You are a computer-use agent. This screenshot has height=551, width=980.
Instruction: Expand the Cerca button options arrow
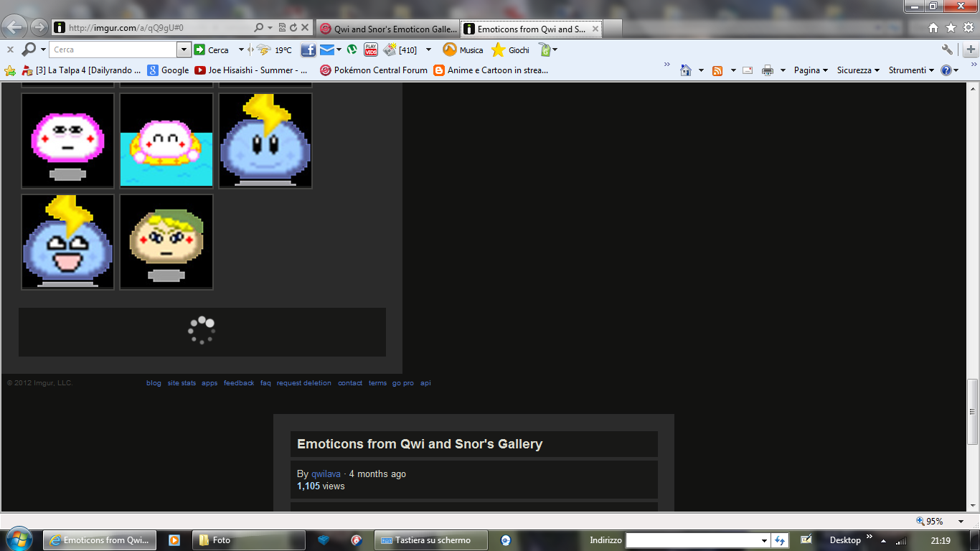[241, 50]
